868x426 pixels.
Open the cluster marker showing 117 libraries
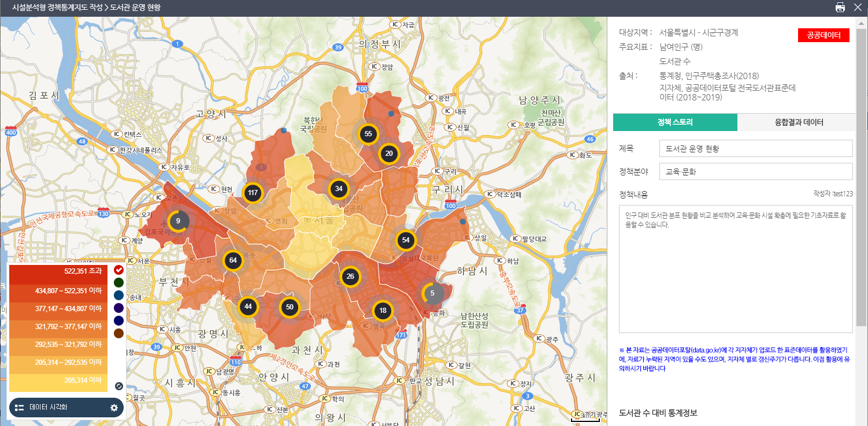(253, 193)
